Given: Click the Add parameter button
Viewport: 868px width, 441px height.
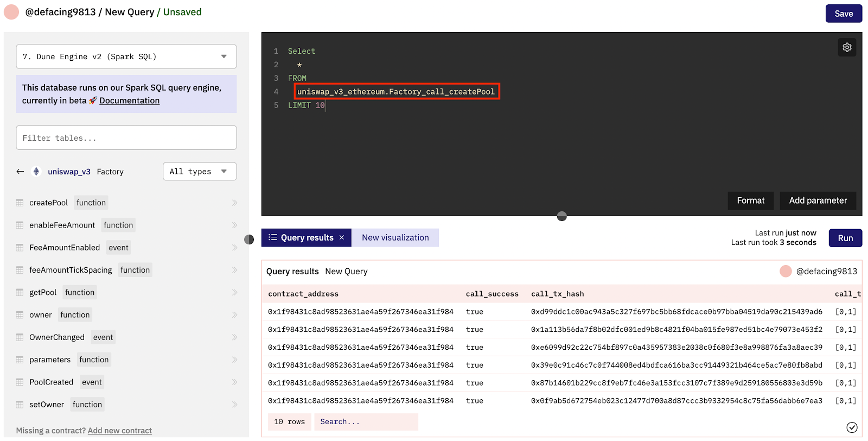Looking at the screenshot, I should tap(818, 200).
